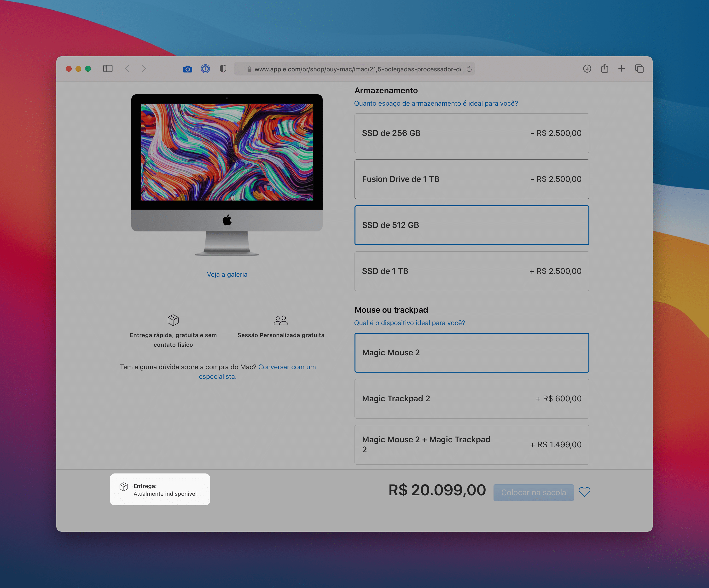
Task: Add a new tab with plus icon
Action: click(x=622, y=69)
